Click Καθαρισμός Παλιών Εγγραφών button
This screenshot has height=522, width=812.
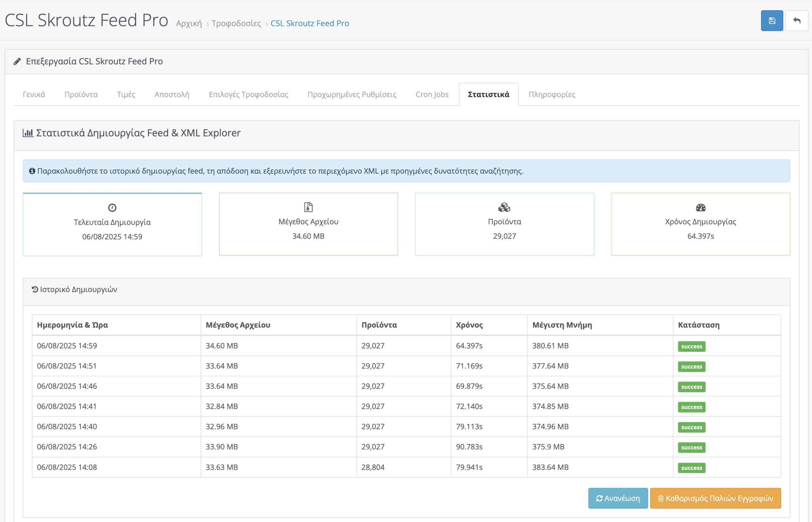coord(716,498)
